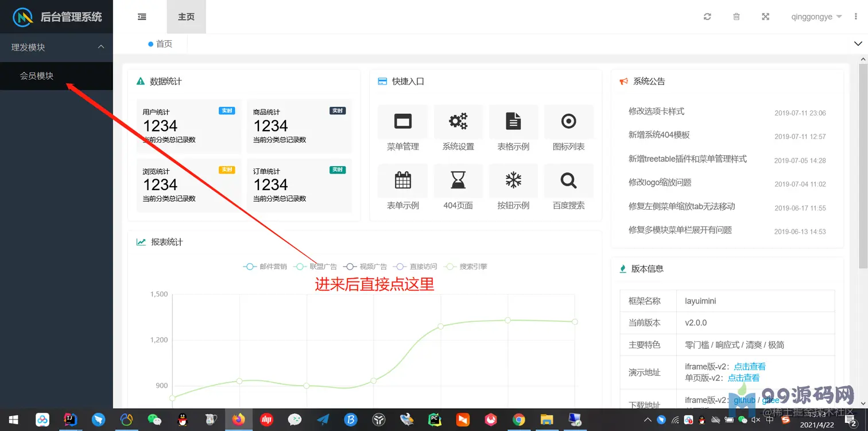868x431 pixels.
Task: Open announcement 修改logo缩放问题
Action: 660,182
